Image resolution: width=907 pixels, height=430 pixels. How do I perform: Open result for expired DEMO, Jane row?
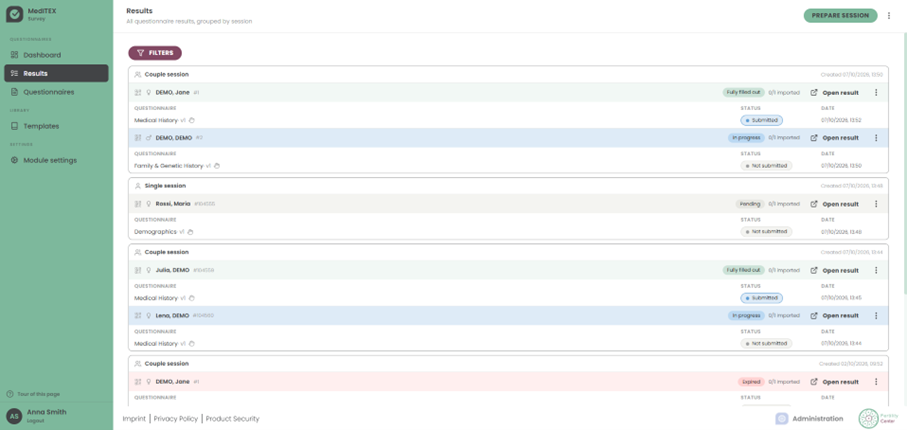[x=835, y=382]
